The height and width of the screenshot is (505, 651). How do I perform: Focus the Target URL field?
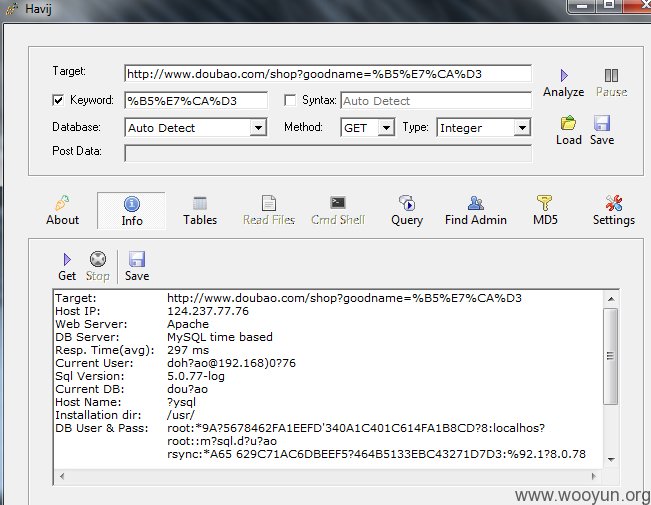[328, 74]
